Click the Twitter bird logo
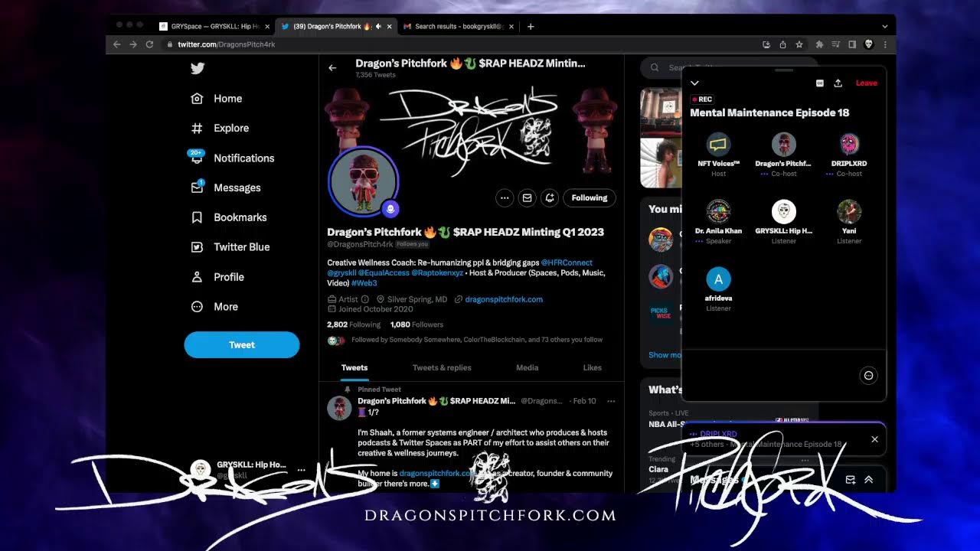 [x=198, y=68]
